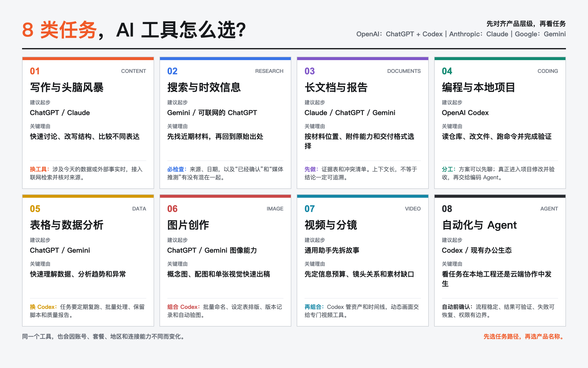Image resolution: width=588 pixels, height=368 pixels.
Task: Click the 'DOCUMENTS' label
Action: (x=404, y=71)
